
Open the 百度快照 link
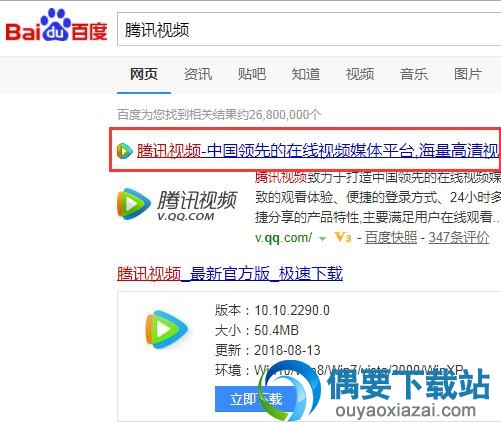point(391,238)
